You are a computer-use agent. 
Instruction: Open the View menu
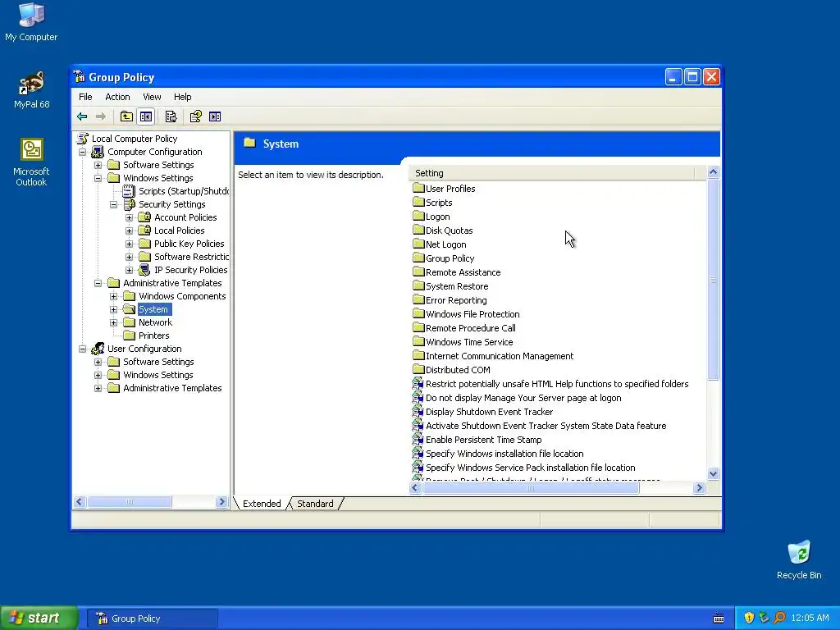152,97
